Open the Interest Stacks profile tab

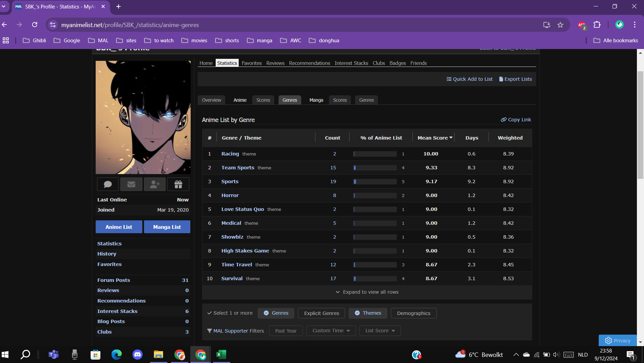[351, 63]
